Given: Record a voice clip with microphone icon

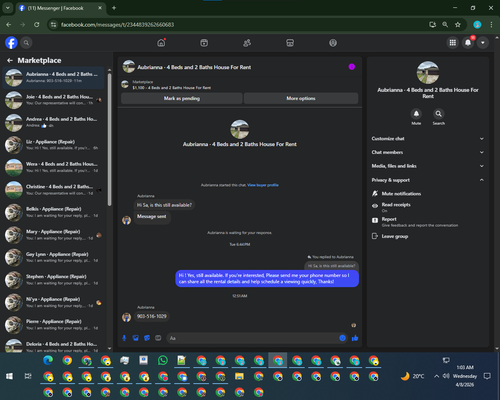Looking at the screenshot, I should pos(124,338).
